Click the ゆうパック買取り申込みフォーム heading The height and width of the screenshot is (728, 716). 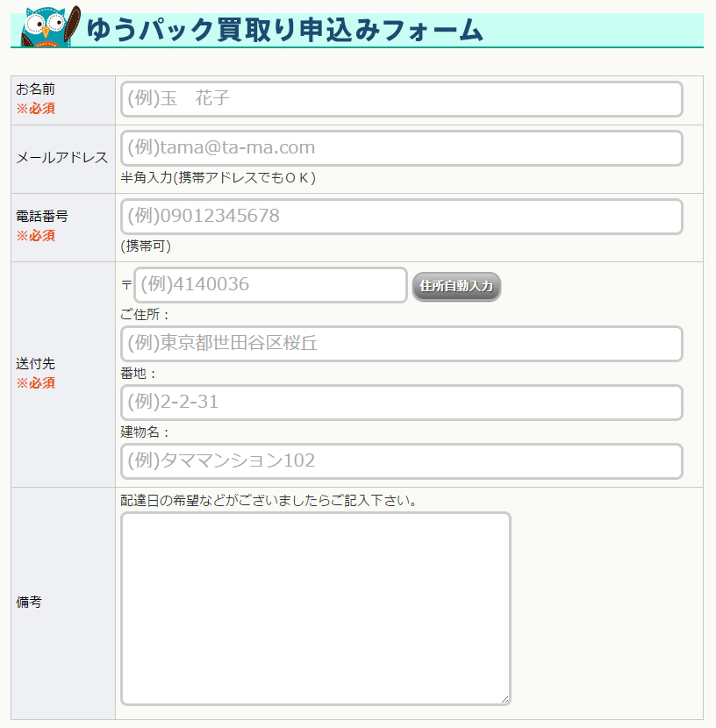[x=284, y=30]
